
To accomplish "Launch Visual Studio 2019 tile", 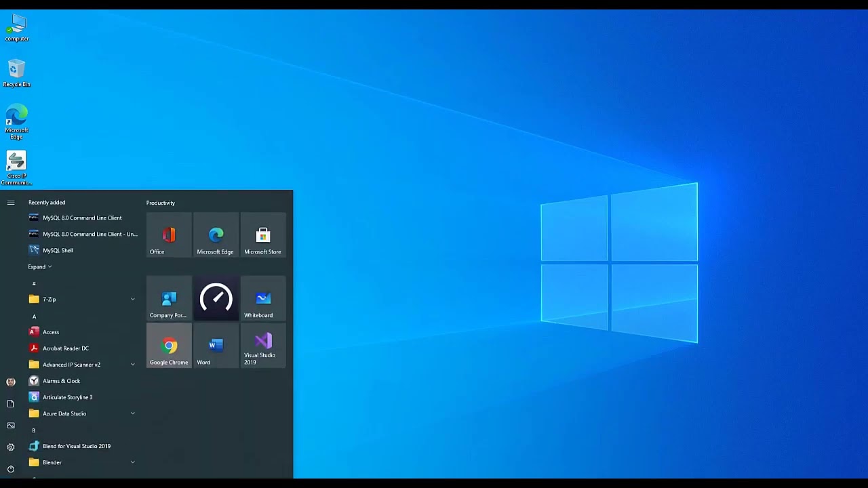I will pyautogui.click(x=263, y=346).
